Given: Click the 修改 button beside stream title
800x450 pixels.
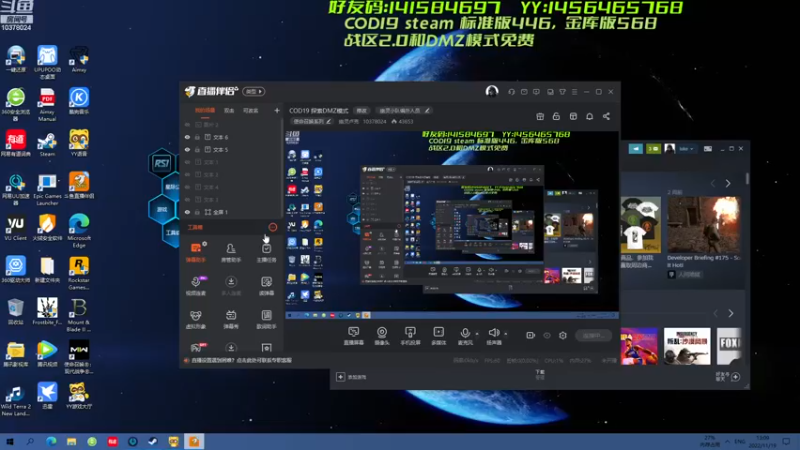Looking at the screenshot, I should click(362, 110).
